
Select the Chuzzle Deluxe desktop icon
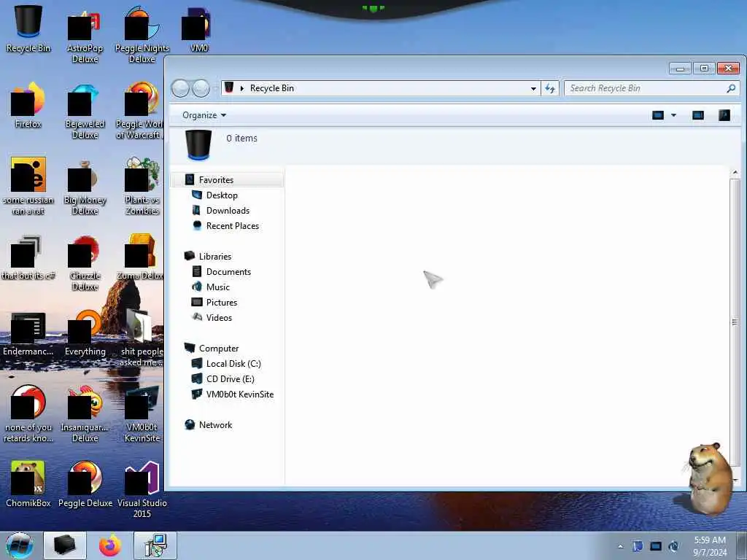click(85, 262)
